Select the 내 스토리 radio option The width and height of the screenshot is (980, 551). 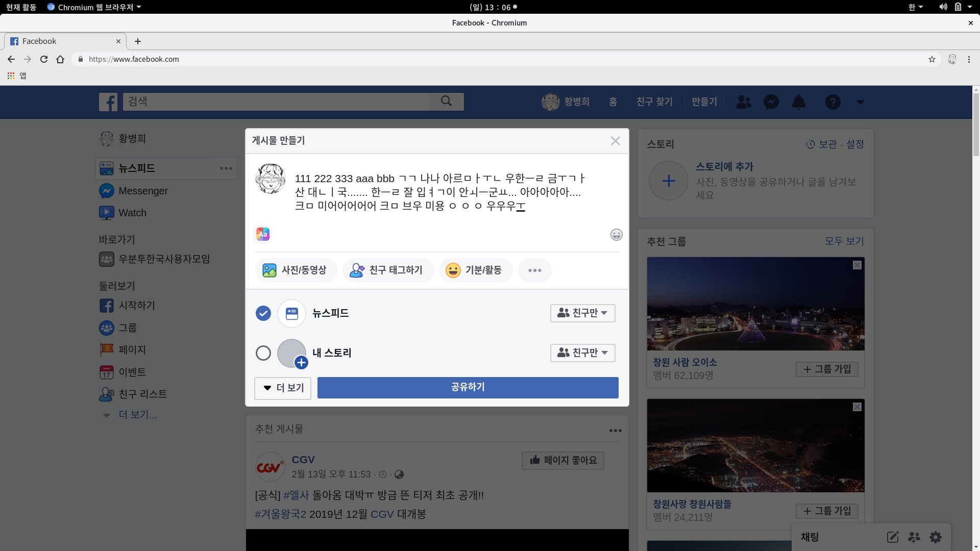263,353
